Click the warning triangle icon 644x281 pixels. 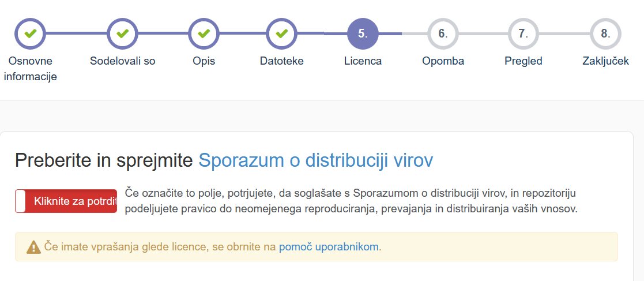pyautogui.click(x=34, y=248)
